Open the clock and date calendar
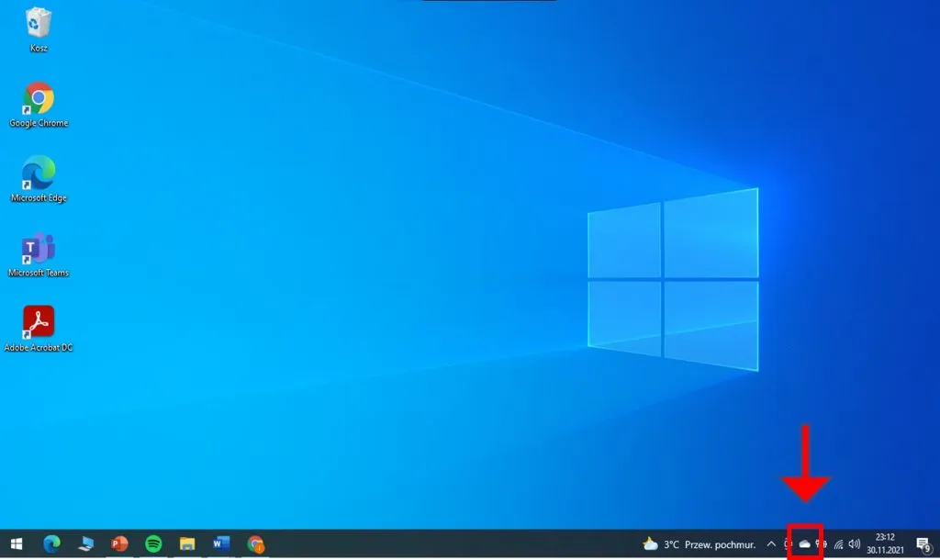The height and width of the screenshot is (560, 940). tap(885, 543)
